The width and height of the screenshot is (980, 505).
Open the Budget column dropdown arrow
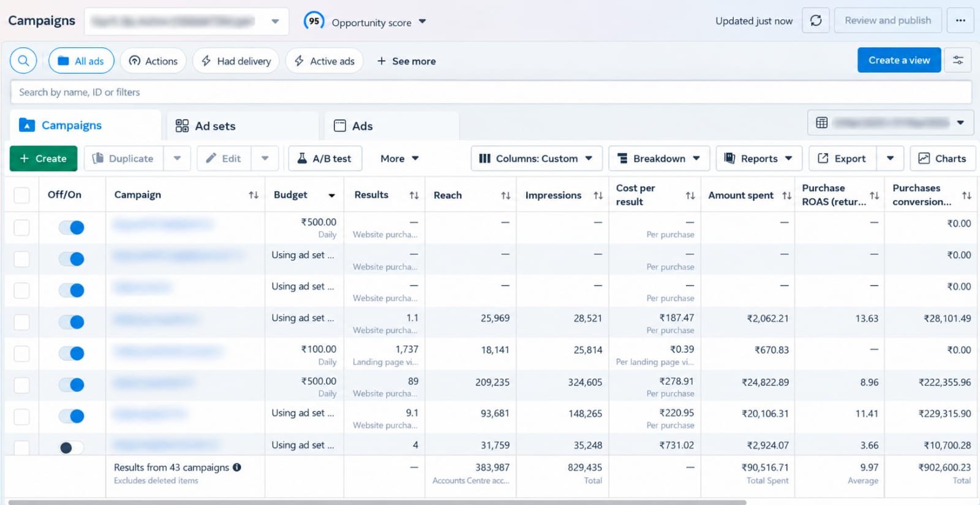[331, 195]
